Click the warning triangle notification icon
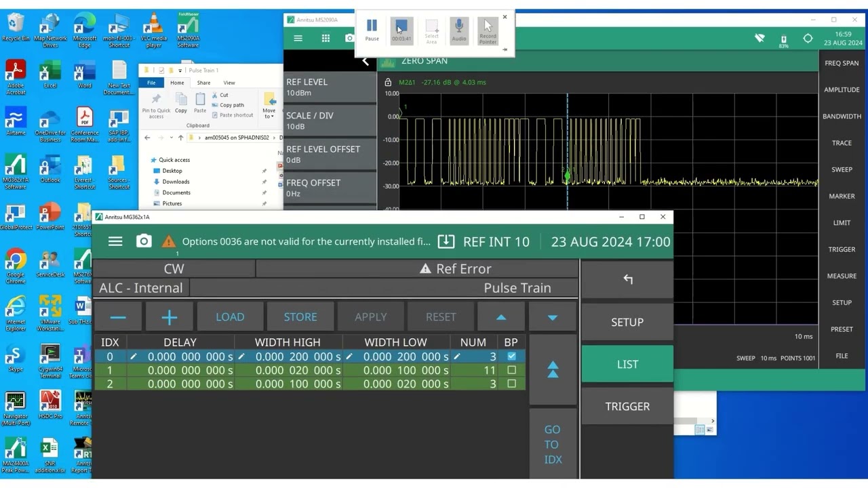Screen dimensions: 868x488 pos(169,241)
